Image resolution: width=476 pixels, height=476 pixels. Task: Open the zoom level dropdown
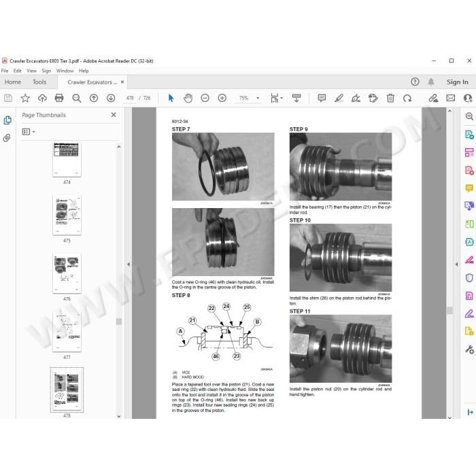click(258, 98)
